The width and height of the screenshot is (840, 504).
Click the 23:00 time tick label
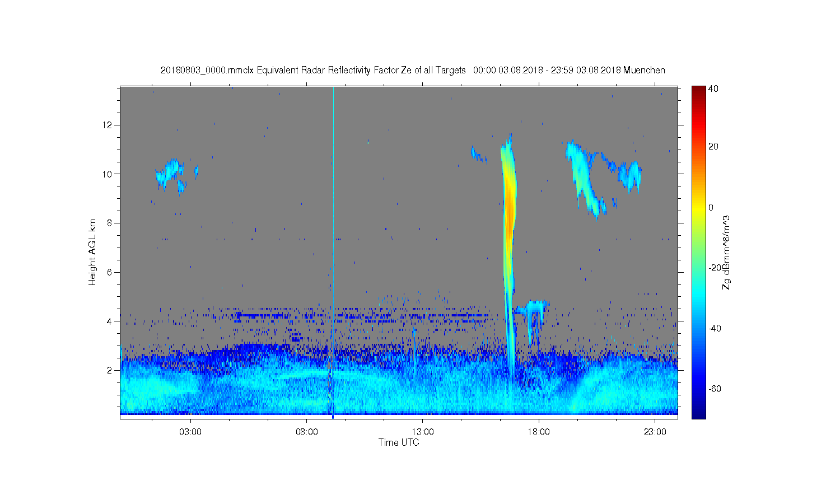click(x=655, y=432)
